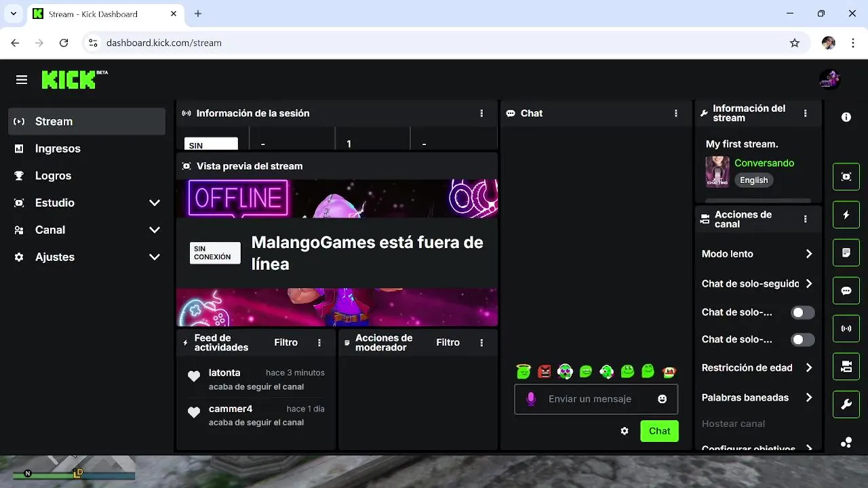868x488 pixels.
Task: Open chat settings gear next to Chat button
Action: (x=625, y=431)
